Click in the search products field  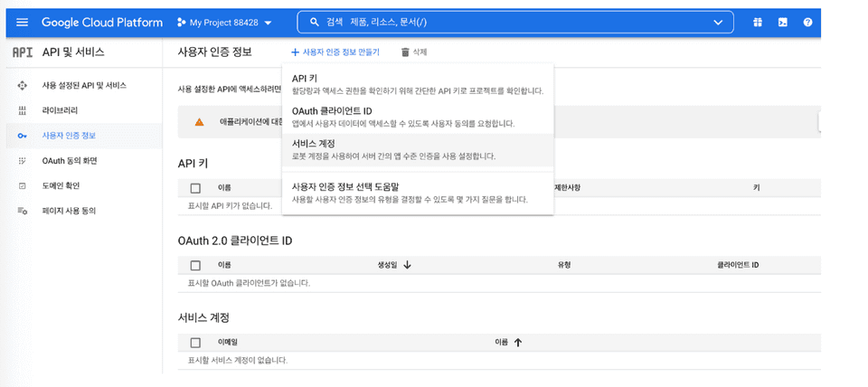pyautogui.click(x=514, y=23)
